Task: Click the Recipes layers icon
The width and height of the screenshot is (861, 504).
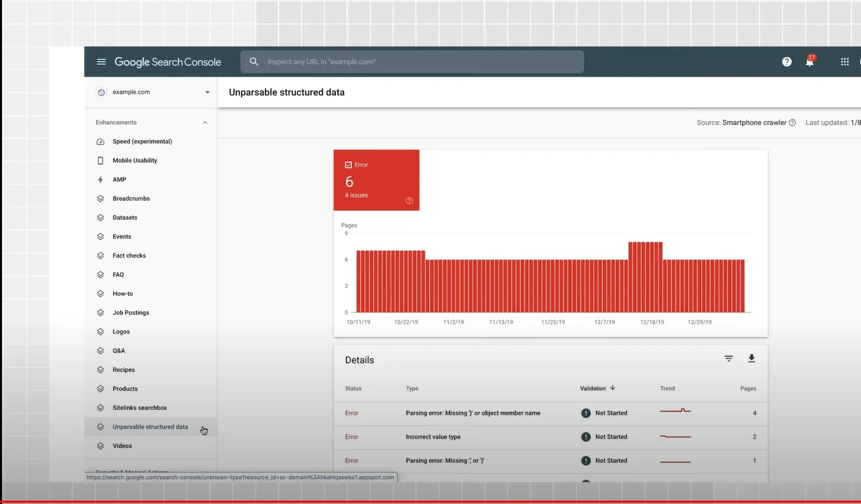Action: [101, 370]
